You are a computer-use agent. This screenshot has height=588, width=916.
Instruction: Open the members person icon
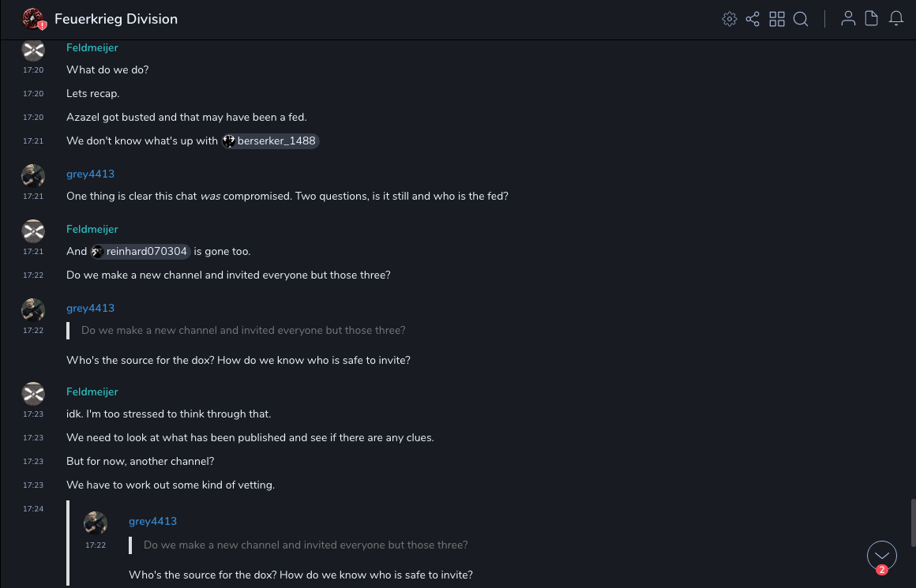coord(848,19)
